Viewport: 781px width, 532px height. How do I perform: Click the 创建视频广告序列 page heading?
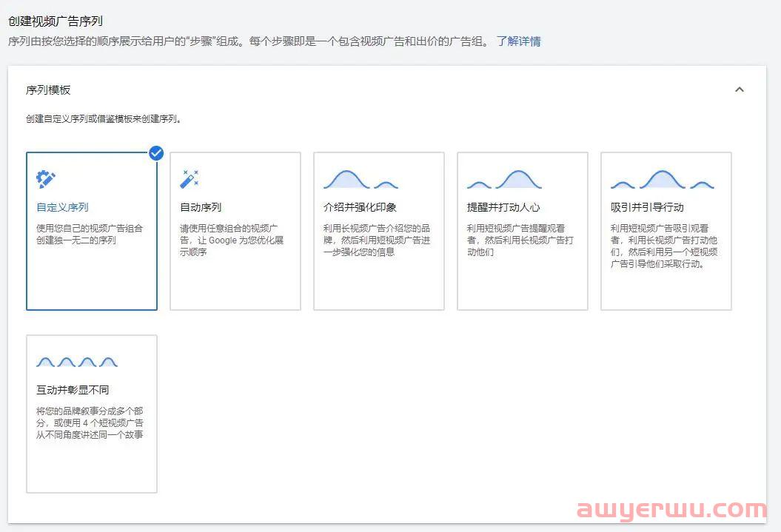pos(56,22)
